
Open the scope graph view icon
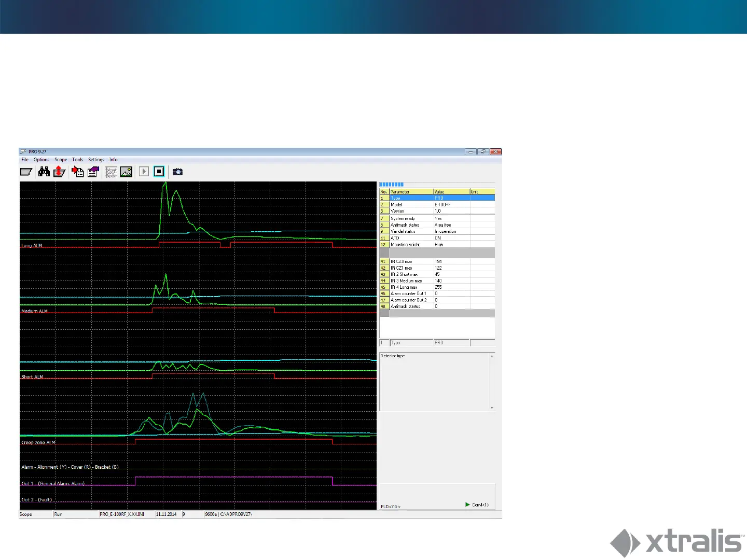pos(111,172)
